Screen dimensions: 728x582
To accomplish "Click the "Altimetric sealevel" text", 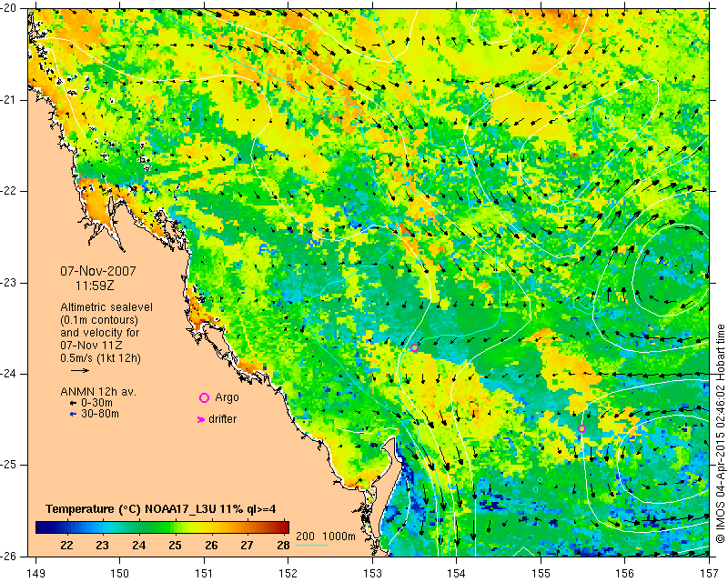I will (106, 307).
